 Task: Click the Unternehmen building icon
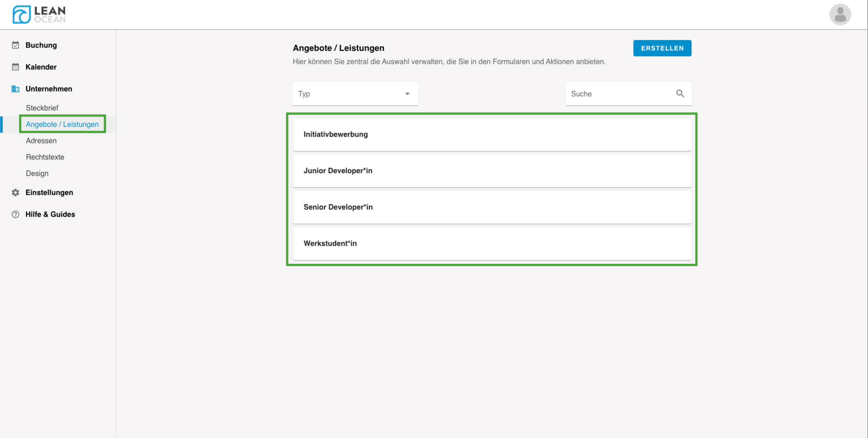[x=15, y=89]
